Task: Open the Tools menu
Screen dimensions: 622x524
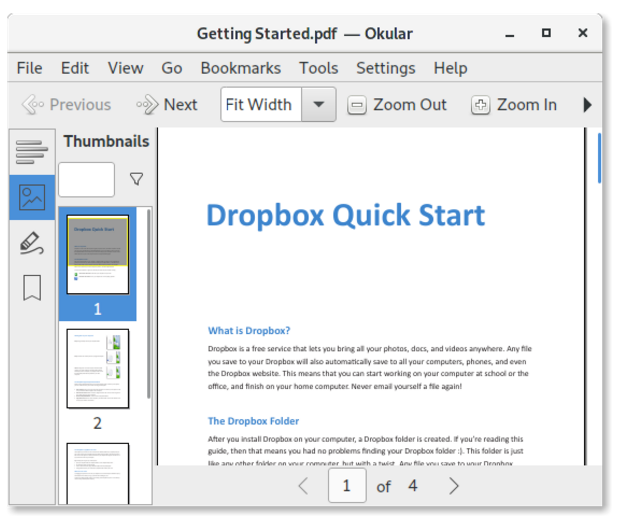Action: (319, 68)
